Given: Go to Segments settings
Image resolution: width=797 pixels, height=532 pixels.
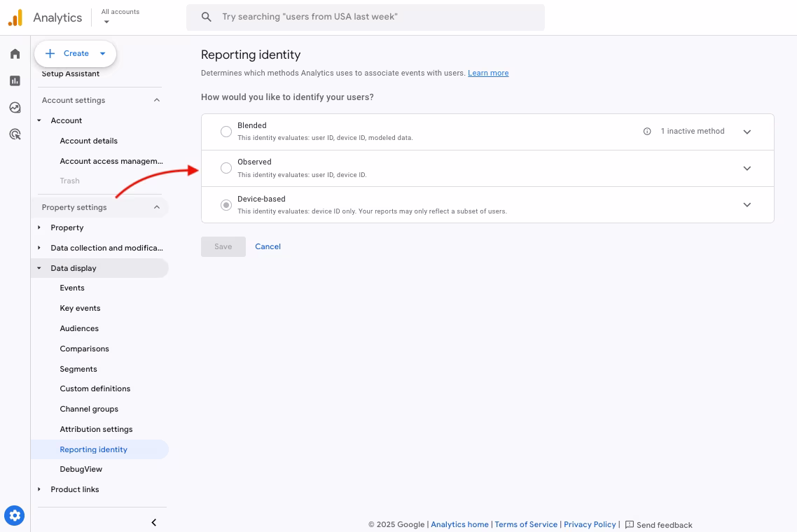Looking at the screenshot, I should (78, 370).
